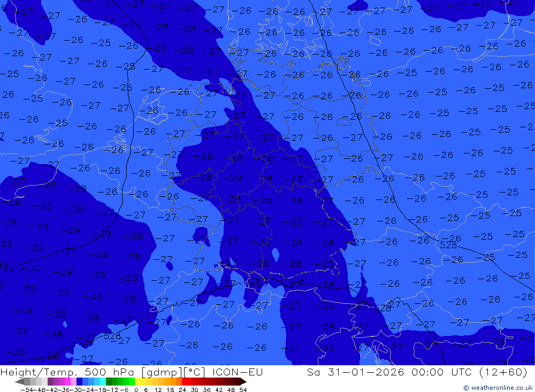Viewport: 535px width, 392px height.
Task: Click the -18 legend scale label
Action: click(101, 390)
